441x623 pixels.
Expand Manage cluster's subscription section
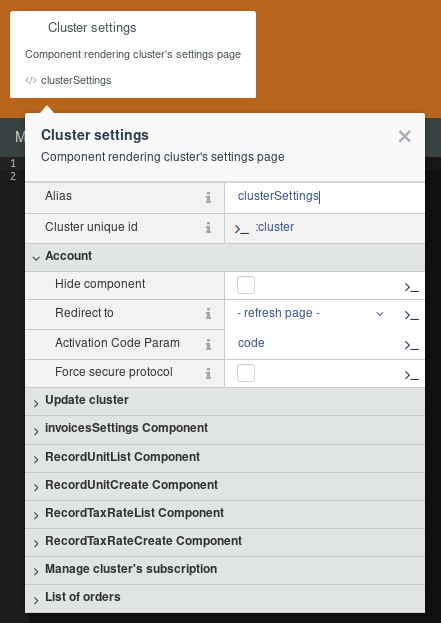pyautogui.click(x=225, y=570)
